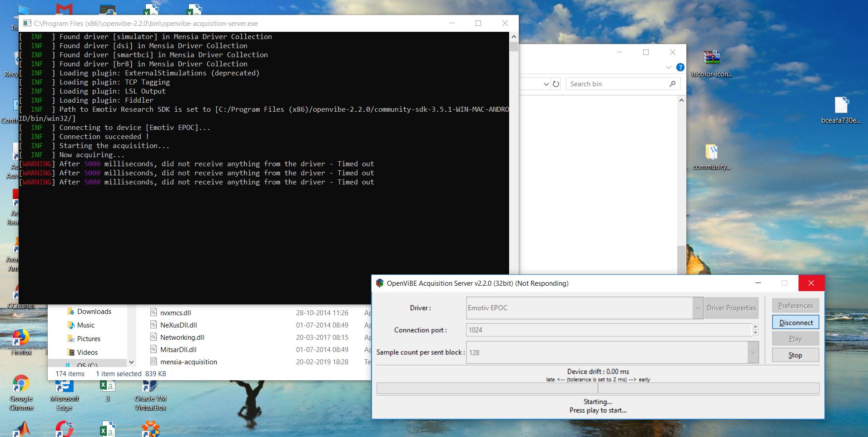Open the Python shortcut at desktop top
The width and height of the screenshot is (868, 437).
pyautogui.click(x=108, y=9)
